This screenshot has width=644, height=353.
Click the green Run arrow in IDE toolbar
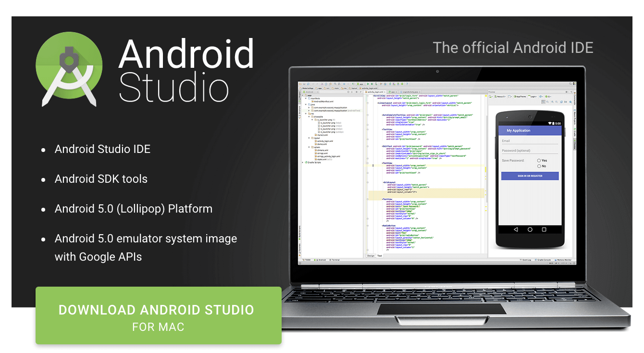point(368,84)
